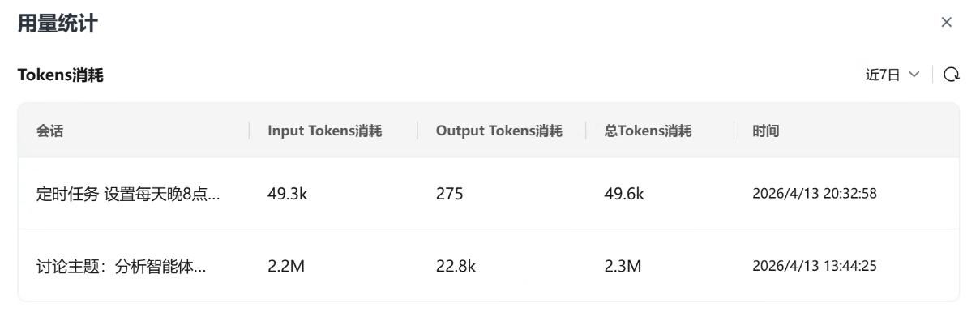Click the Input Tokens消耗 column header
The width and height of the screenshot is (980, 317).
[x=325, y=131]
